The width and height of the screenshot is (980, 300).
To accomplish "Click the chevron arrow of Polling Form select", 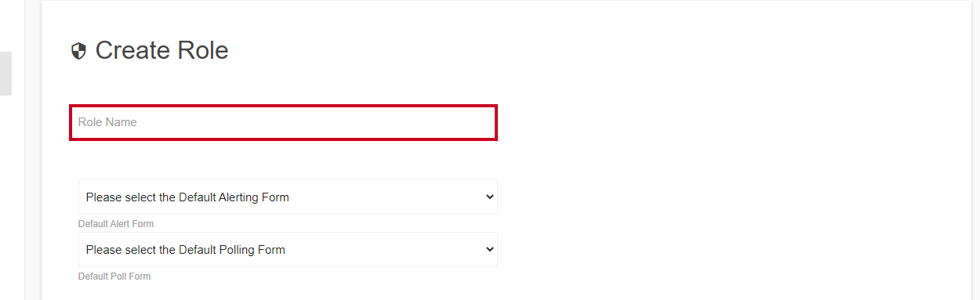I will (490, 249).
